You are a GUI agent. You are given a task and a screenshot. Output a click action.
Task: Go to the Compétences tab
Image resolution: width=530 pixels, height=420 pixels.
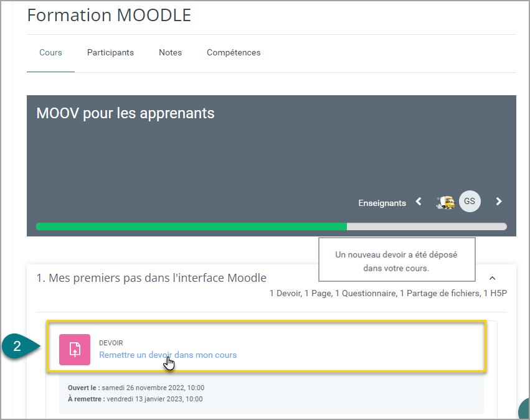tap(234, 53)
